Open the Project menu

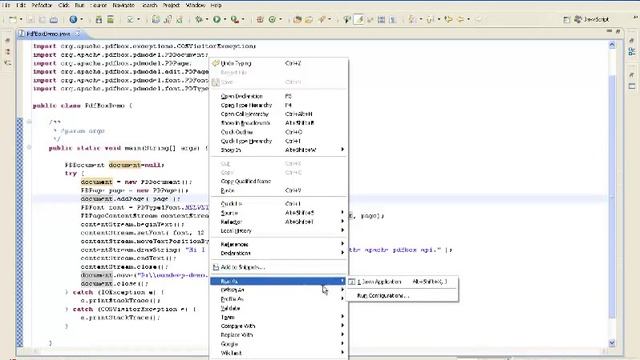(171, 5)
